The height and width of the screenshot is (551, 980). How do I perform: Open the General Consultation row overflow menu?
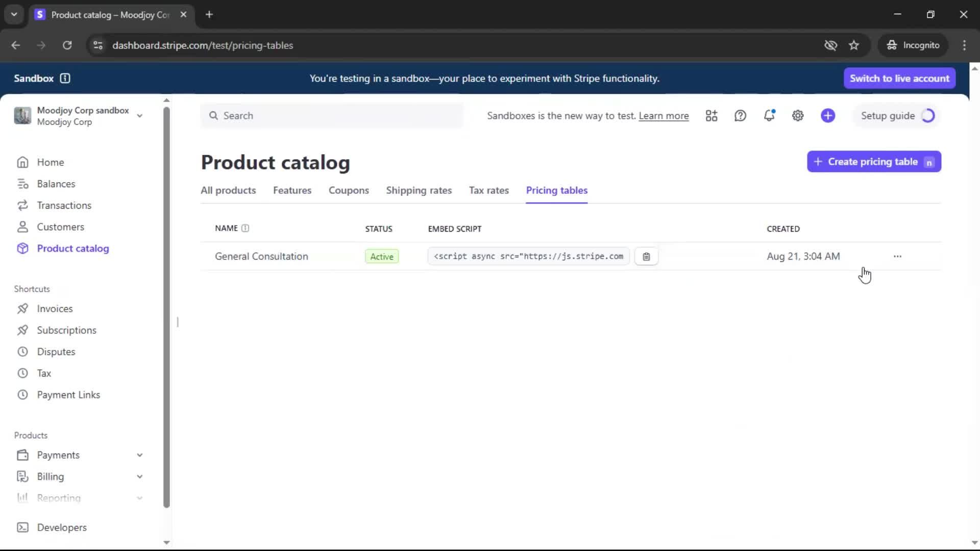point(897,256)
